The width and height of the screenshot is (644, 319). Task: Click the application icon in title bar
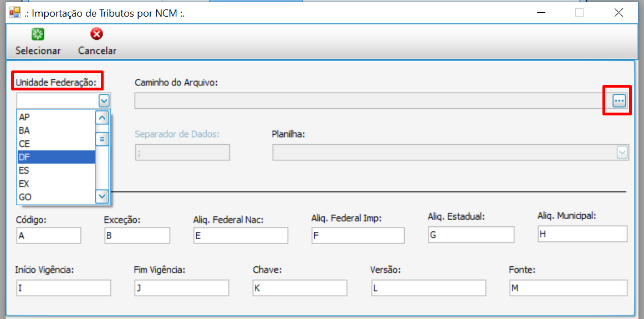[15, 12]
